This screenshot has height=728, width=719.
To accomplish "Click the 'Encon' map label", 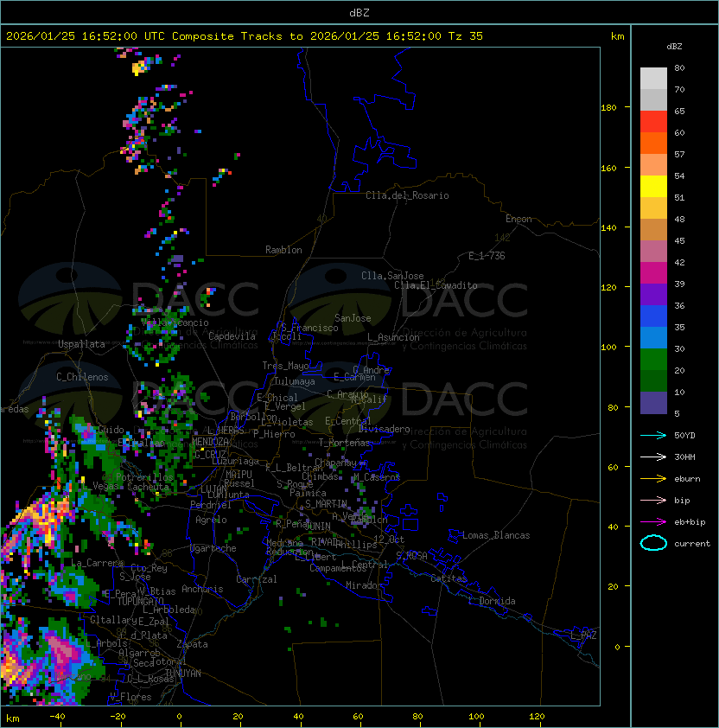I will [519, 219].
